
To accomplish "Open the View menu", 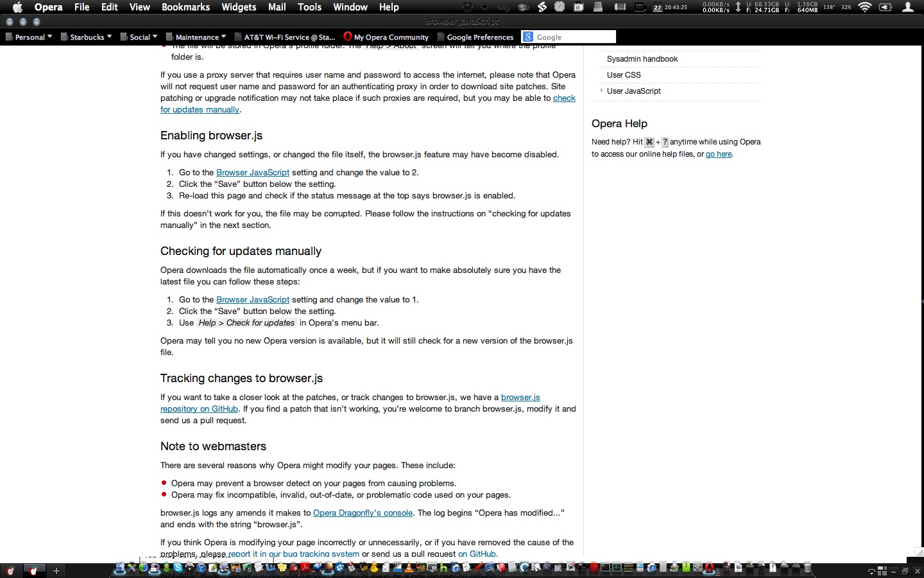I will [x=139, y=7].
